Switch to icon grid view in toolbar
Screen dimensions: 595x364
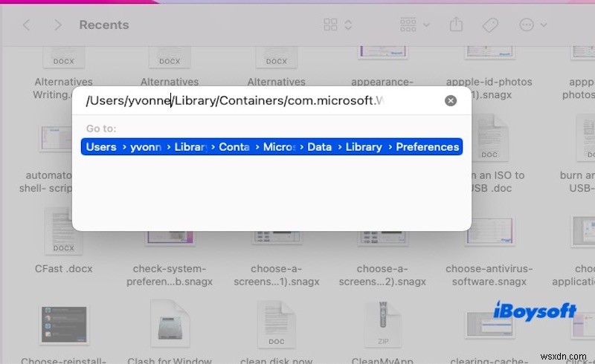coord(330,25)
